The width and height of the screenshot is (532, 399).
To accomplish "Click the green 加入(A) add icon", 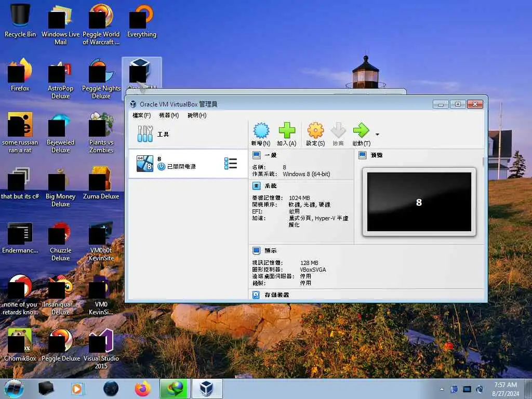I will [287, 134].
